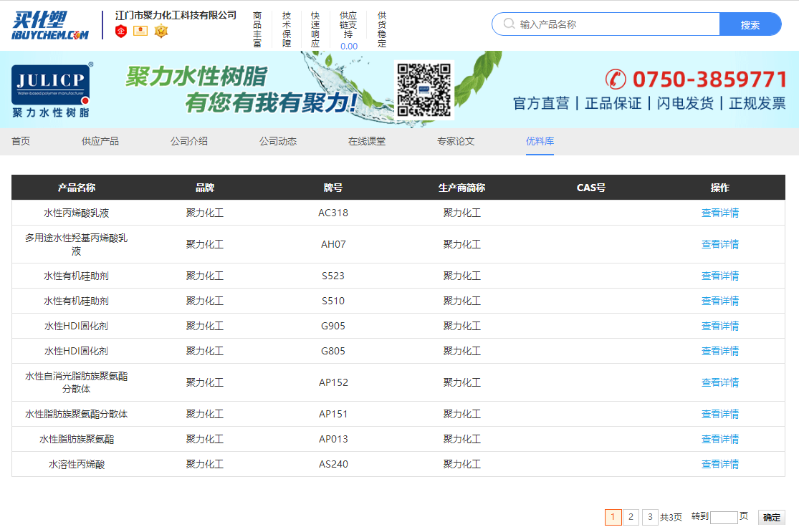View details for AH07
The height and width of the screenshot is (532, 799).
point(720,244)
